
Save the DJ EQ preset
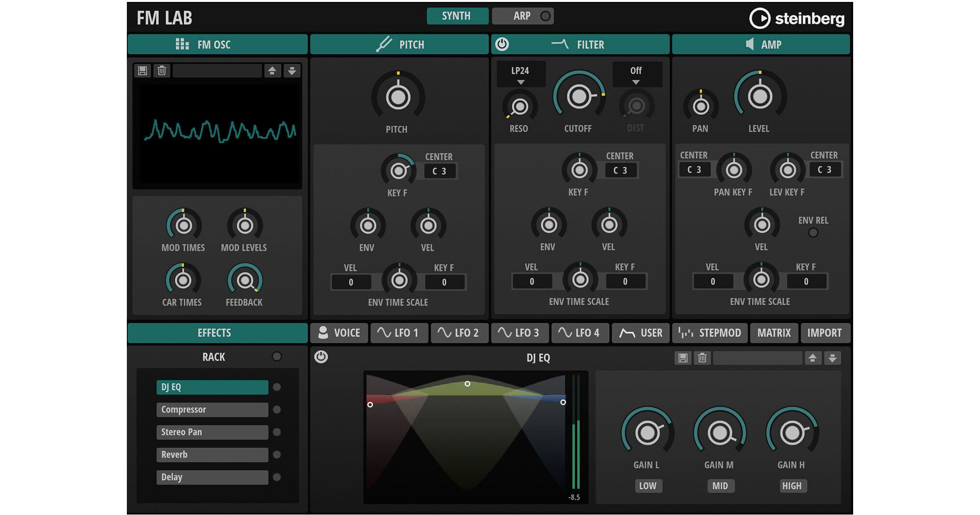point(683,358)
